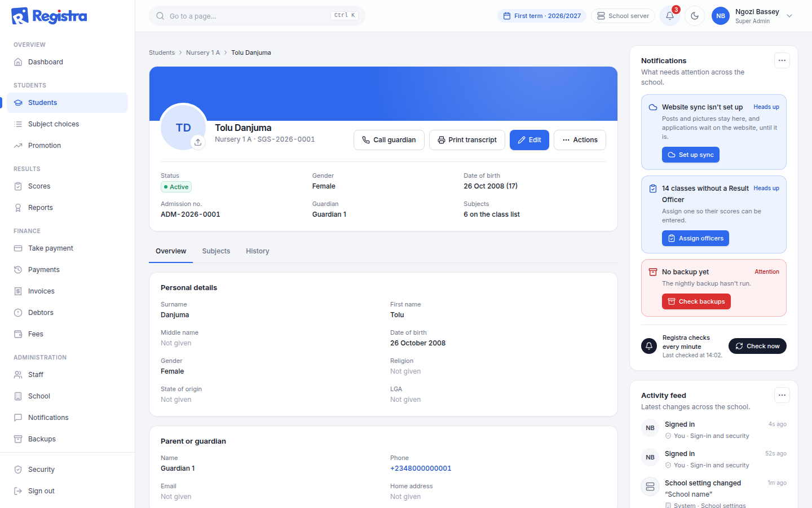
Task: Click the upload photo icon on avatar
Action: 198,142
